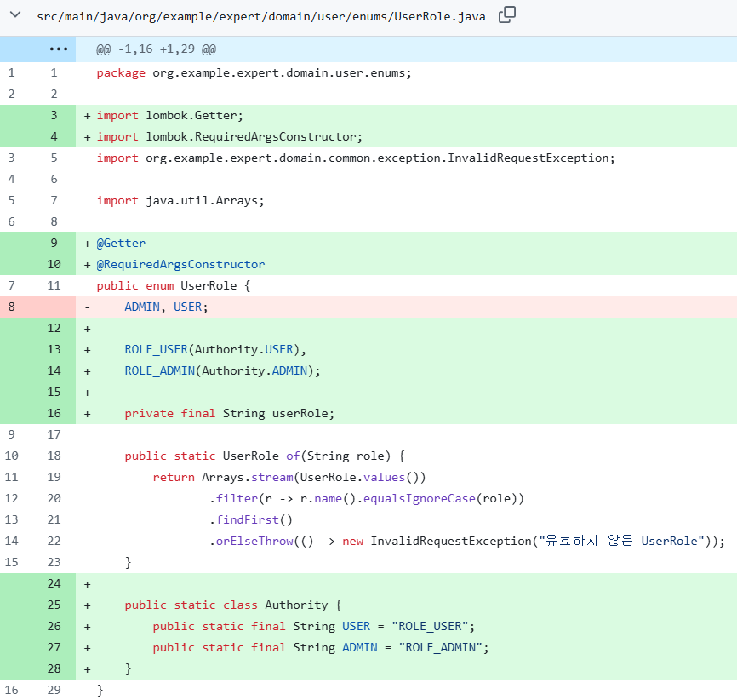
Task: Click old line number 8 of removed line
Action: click(x=12, y=307)
